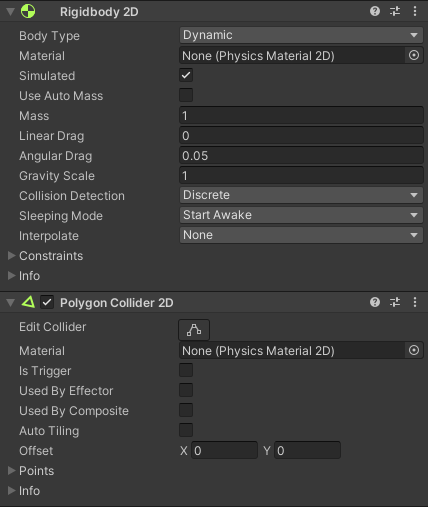Pick collider material via object picker circle
Viewport: 428px width, 507px height.
click(x=414, y=350)
